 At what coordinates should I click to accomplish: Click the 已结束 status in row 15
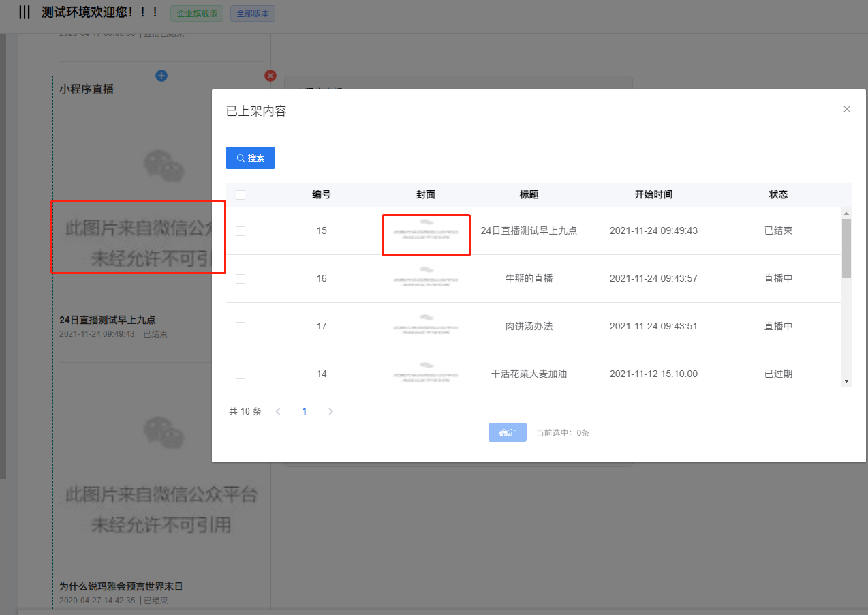[x=778, y=230]
